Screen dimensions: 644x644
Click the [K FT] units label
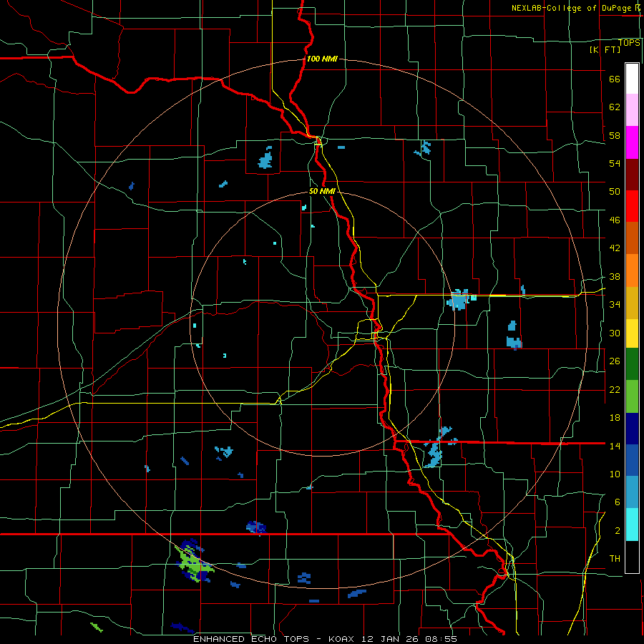605,49
